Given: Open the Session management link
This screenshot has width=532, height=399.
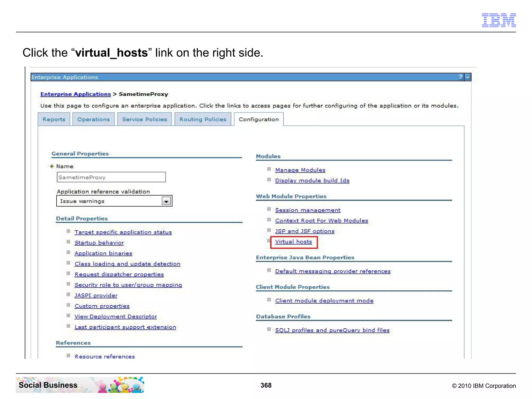Looking at the screenshot, I should pos(308,210).
